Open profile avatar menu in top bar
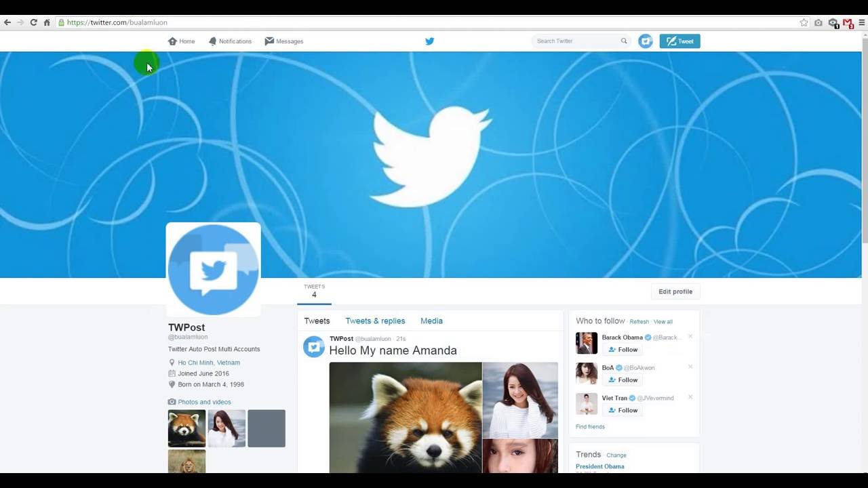The height and width of the screenshot is (488, 868). 646,41
